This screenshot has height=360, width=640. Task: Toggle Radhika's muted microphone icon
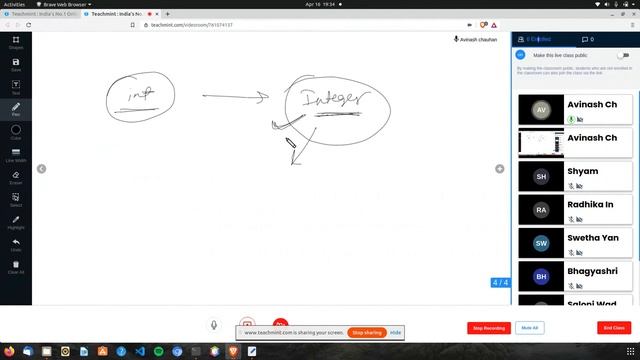click(571, 220)
